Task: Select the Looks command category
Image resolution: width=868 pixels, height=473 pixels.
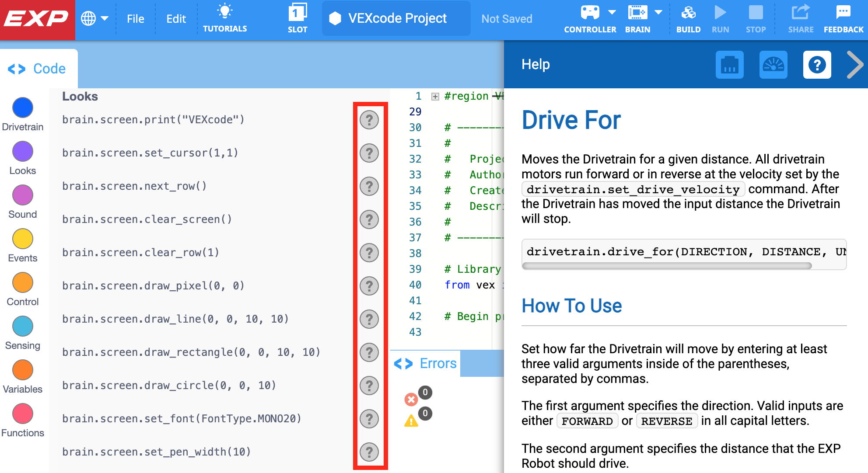Action: 23,151
